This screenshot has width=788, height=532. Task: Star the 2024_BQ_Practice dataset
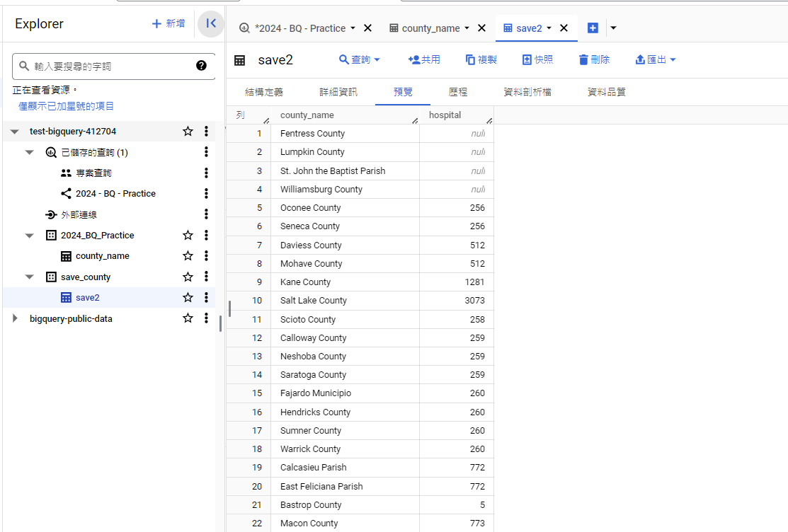(188, 235)
